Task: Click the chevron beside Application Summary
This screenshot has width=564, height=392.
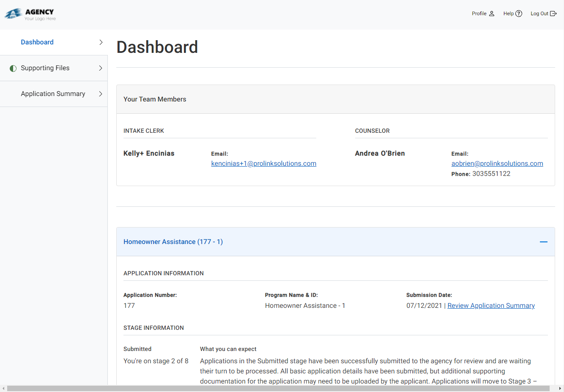Action: [x=100, y=93]
